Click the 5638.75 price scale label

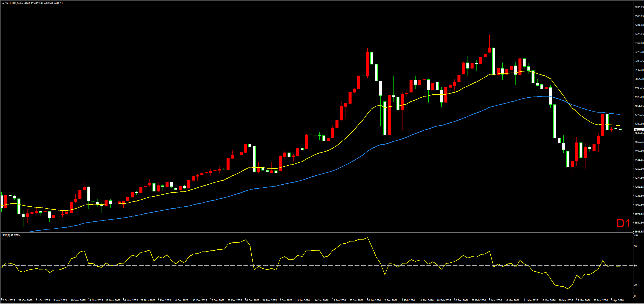coord(639,7)
